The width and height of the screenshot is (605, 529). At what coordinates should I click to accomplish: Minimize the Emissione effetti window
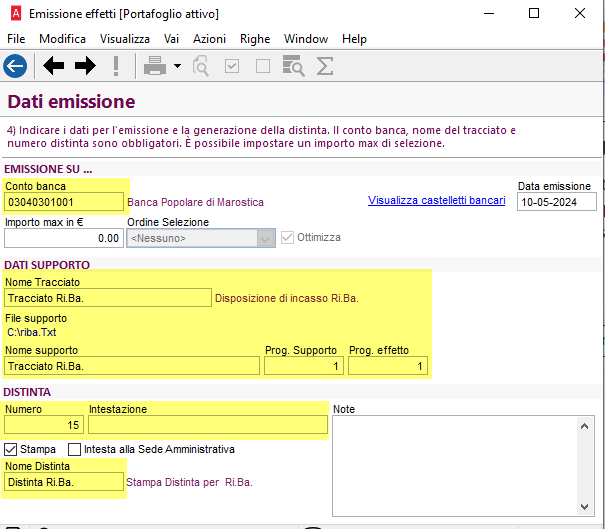click(x=489, y=14)
